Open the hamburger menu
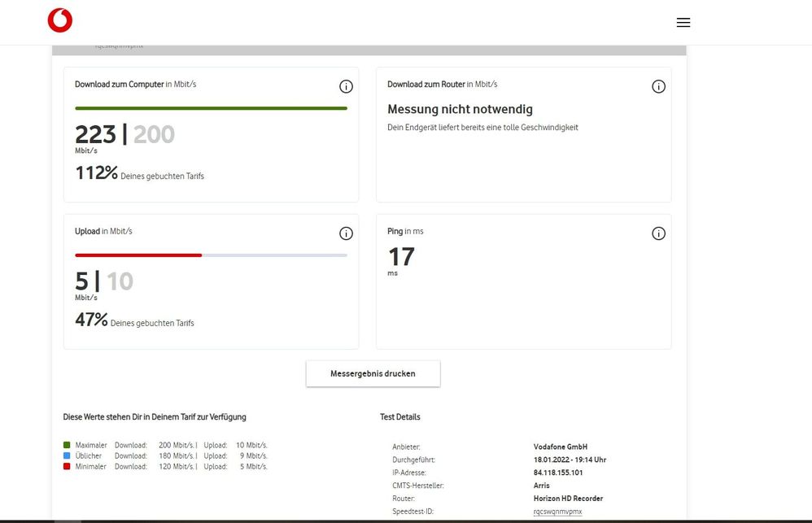Viewport: 812px width, 523px height. point(683,23)
